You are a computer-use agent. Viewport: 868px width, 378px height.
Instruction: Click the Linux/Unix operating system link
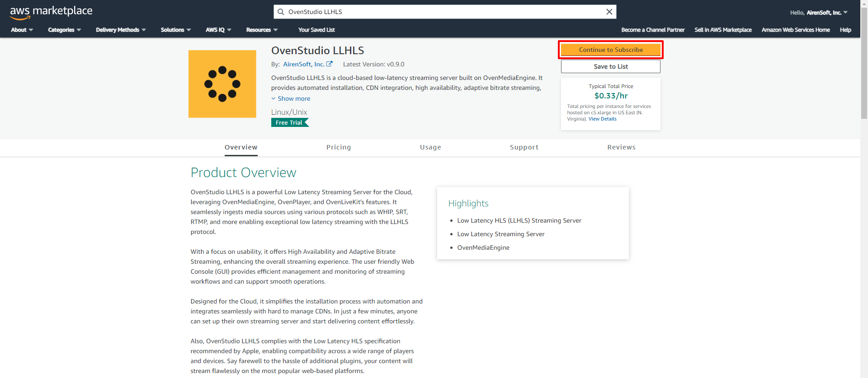pyautogui.click(x=289, y=112)
